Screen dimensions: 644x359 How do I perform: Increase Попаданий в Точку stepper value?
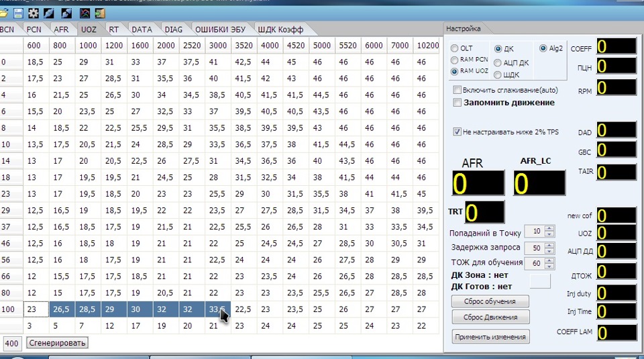pyautogui.click(x=549, y=229)
